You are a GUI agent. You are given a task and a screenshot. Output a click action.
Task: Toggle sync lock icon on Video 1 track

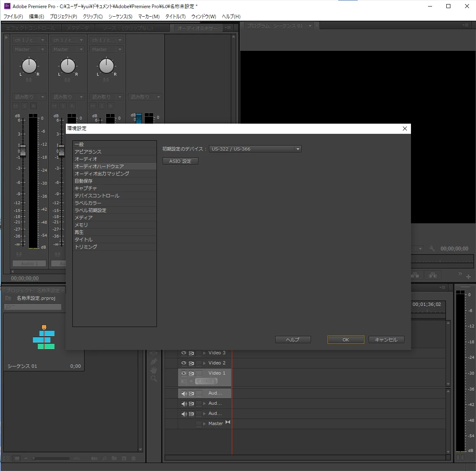click(191, 373)
